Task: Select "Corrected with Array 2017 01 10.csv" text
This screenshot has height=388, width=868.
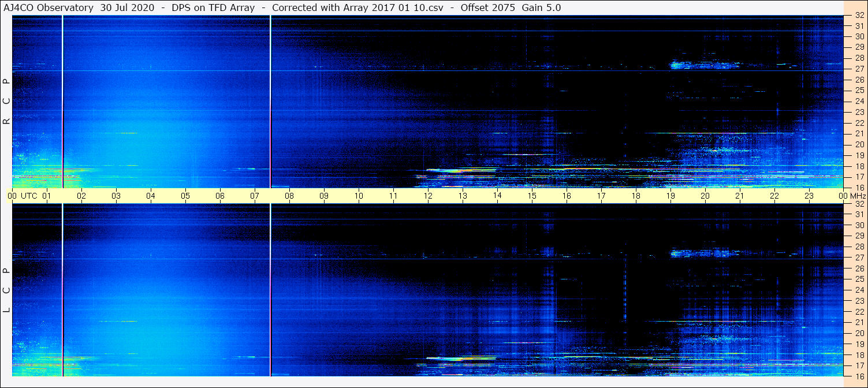Action: pyautogui.click(x=357, y=8)
